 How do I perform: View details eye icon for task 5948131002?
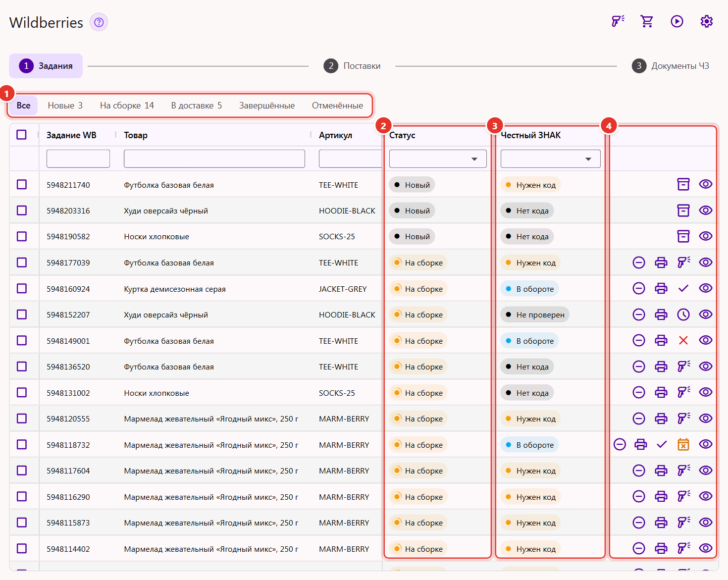pos(706,392)
